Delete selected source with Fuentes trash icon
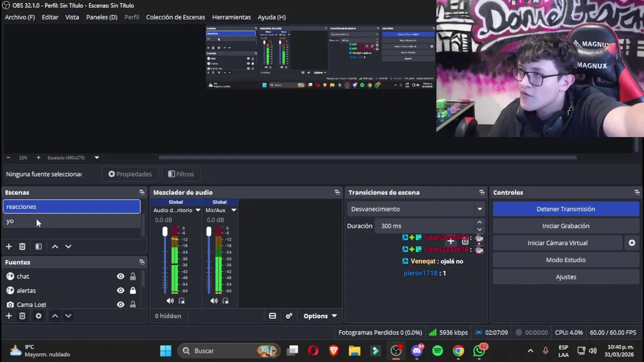 click(x=22, y=316)
